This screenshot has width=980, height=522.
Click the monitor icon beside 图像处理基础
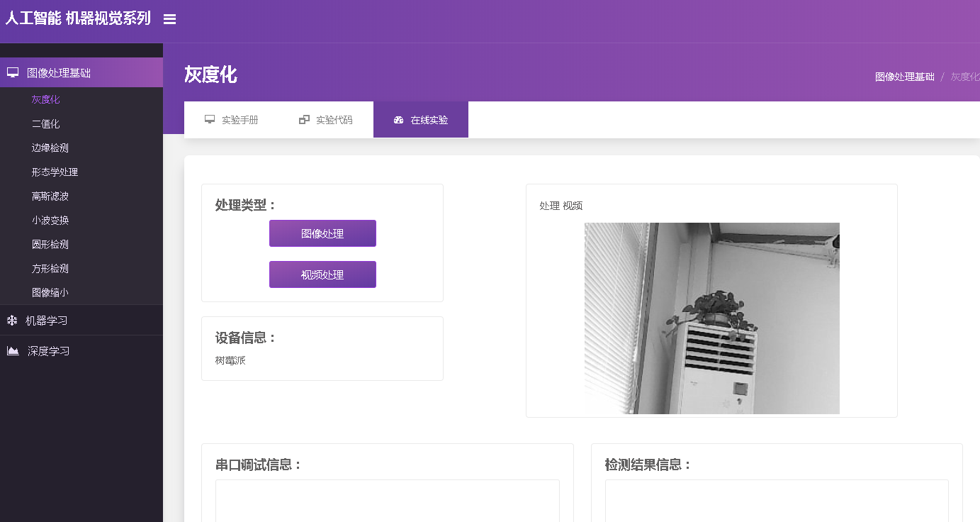[x=11, y=72]
